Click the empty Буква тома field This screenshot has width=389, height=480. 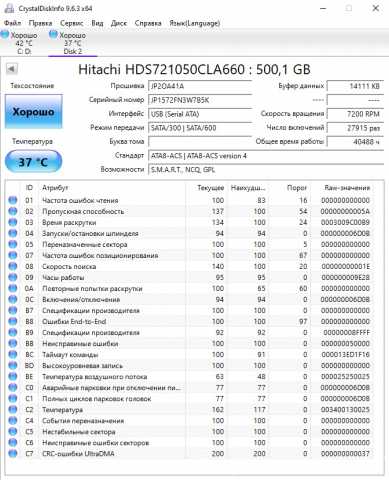click(200, 142)
